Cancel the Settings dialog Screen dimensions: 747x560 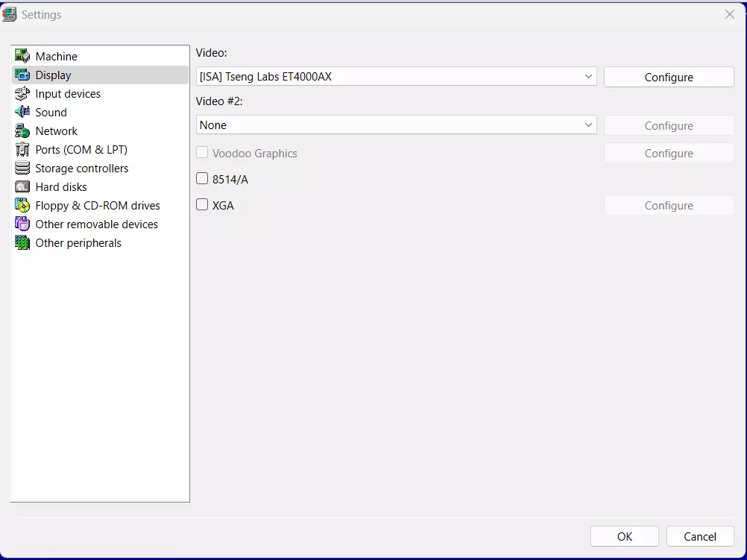(700, 536)
